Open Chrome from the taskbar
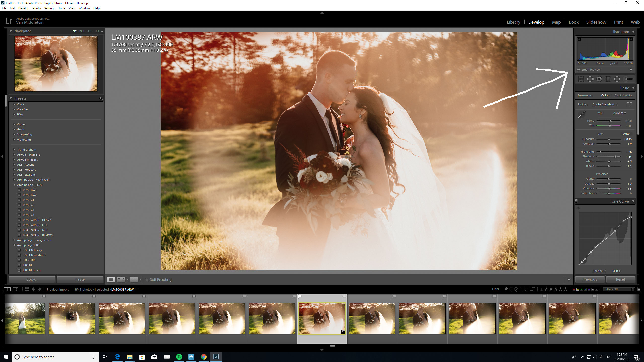This screenshot has height=362, width=644. [204, 357]
